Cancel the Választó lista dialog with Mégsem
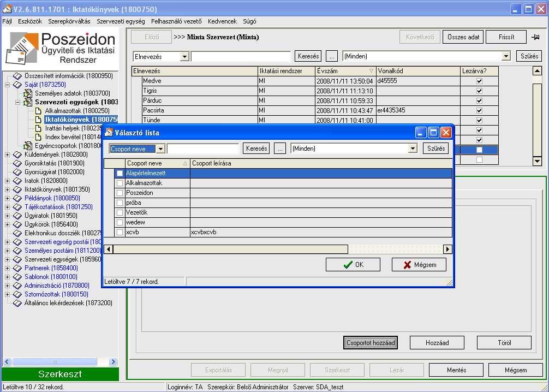The height and width of the screenshot is (392, 549). pos(419,264)
